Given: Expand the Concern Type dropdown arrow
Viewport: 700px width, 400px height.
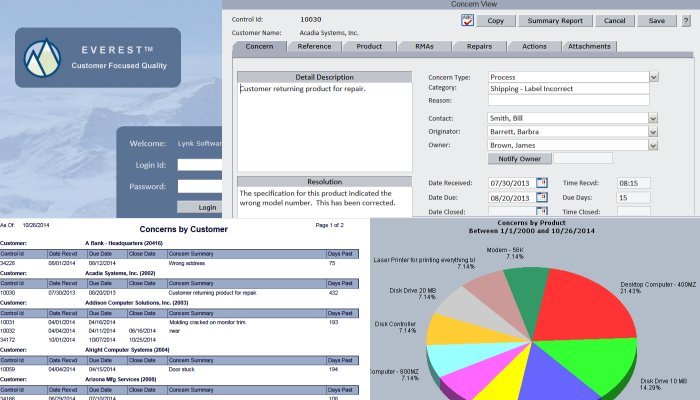Looking at the screenshot, I should click(x=654, y=77).
